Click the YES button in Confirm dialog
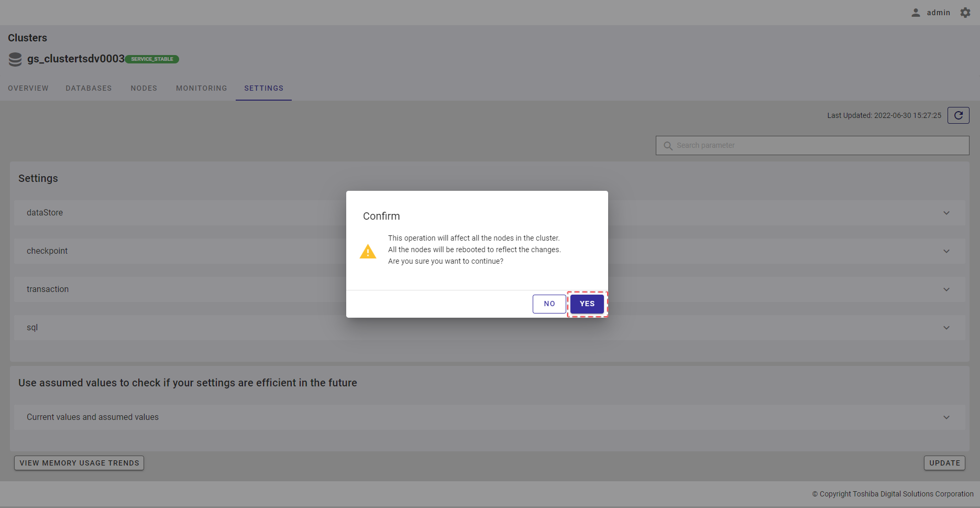Image resolution: width=980 pixels, height=508 pixels. (587, 304)
